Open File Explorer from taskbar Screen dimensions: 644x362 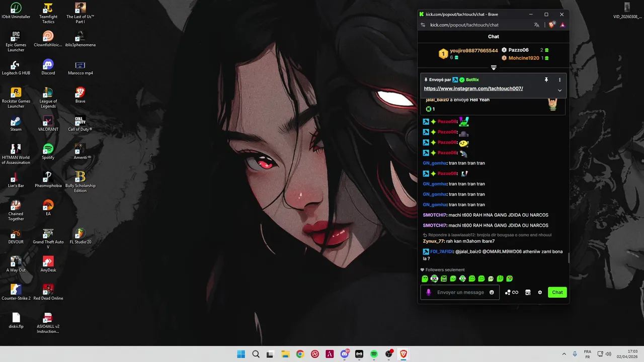285,354
